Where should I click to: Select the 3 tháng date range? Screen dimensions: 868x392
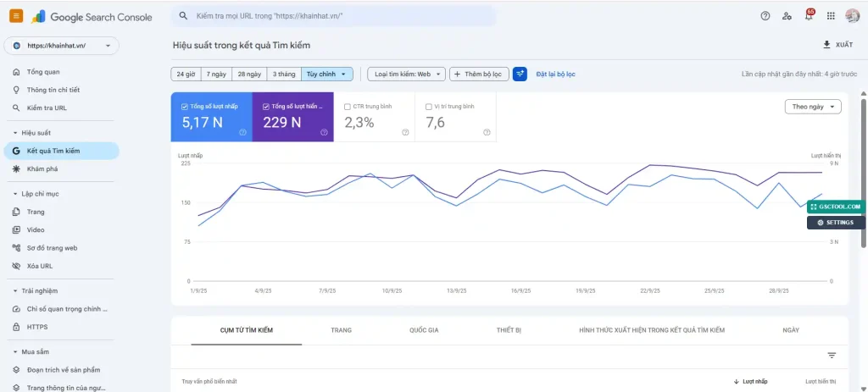click(x=283, y=75)
